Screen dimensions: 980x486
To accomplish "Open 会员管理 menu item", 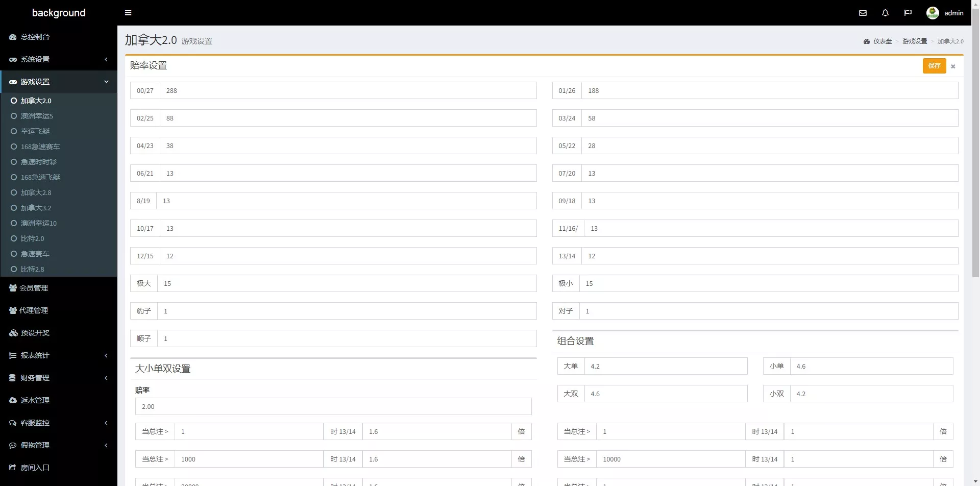I will point(34,288).
